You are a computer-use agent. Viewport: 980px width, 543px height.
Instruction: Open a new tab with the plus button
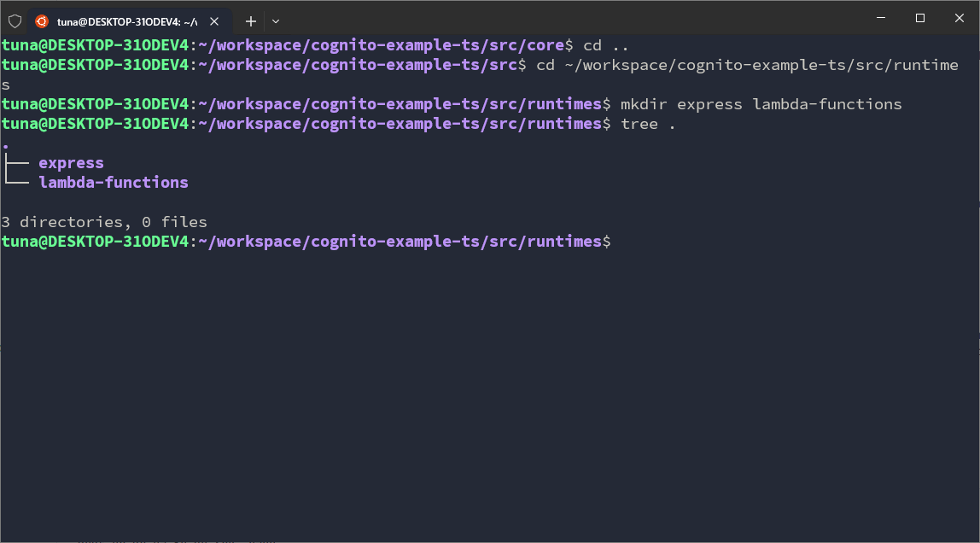click(251, 20)
